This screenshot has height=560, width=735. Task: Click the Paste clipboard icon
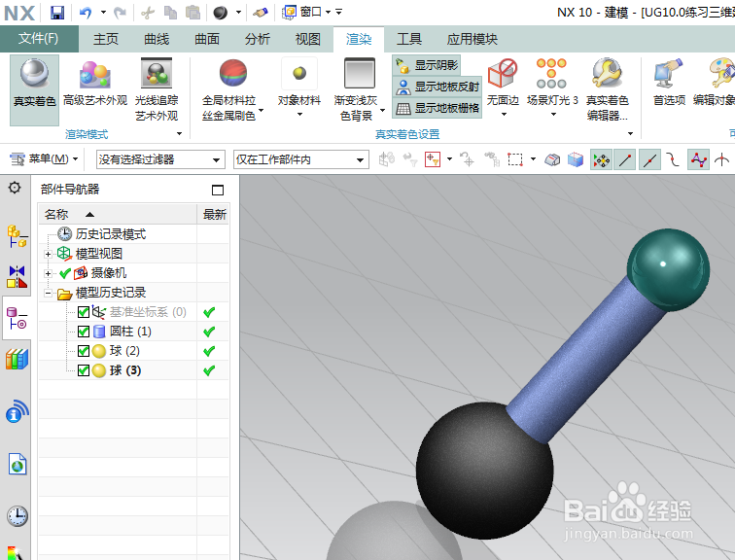pos(192,13)
